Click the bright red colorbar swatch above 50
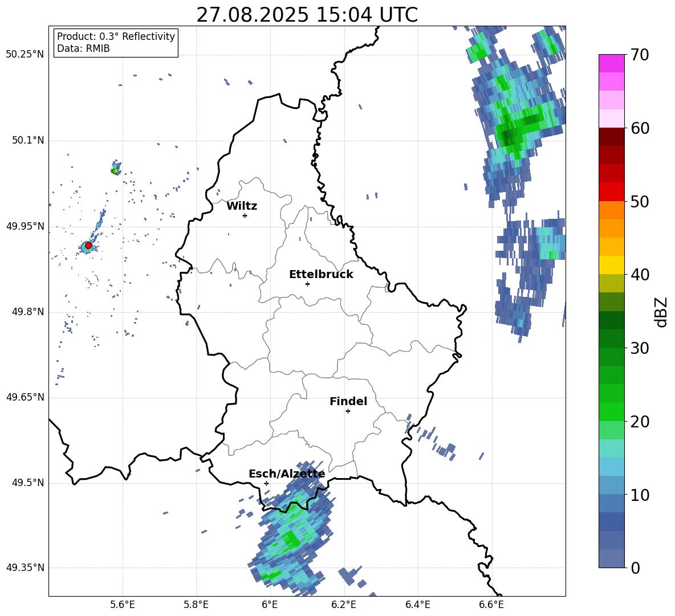This screenshot has width=675, height=616. coord(612,192)
